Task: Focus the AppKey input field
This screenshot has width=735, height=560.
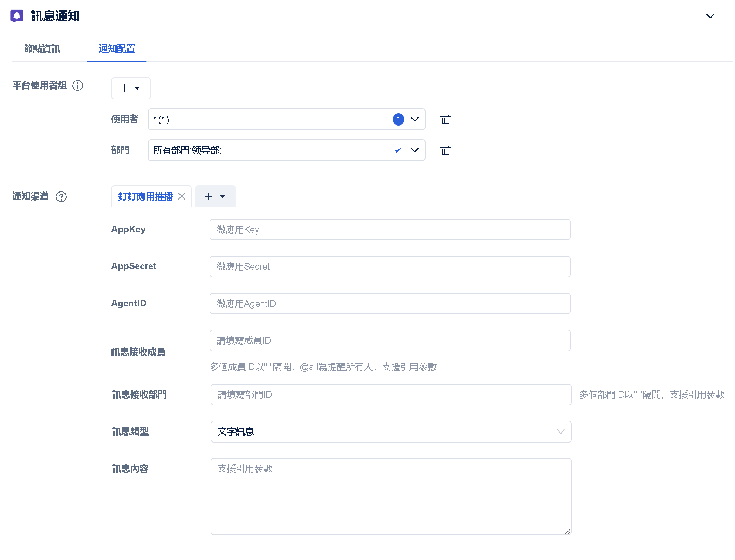Action: (389, 230)
